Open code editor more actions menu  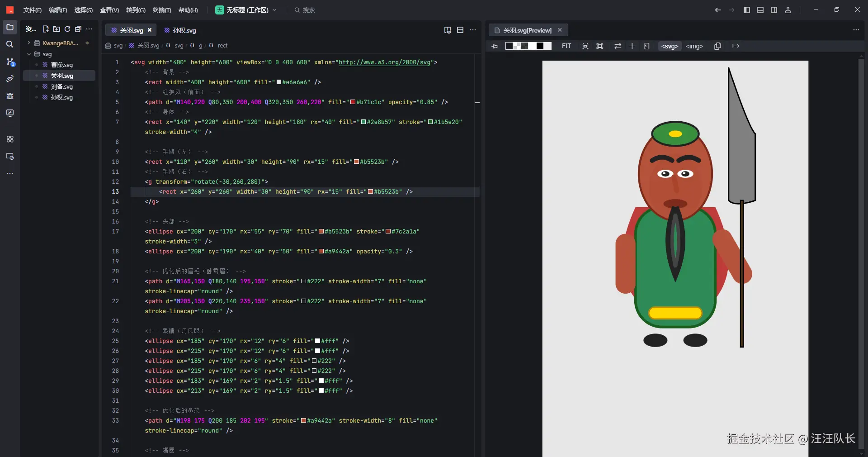473,30
